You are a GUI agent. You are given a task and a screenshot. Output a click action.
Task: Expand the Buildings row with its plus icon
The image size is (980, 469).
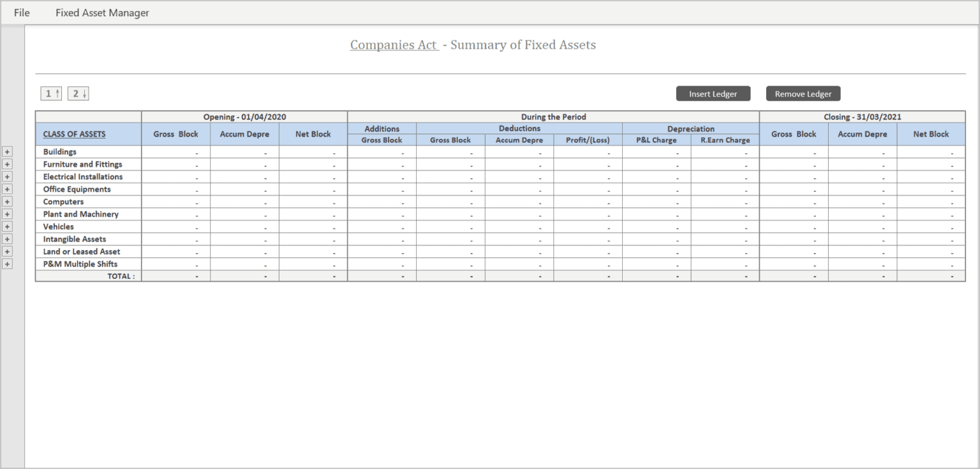coord(7,151)
